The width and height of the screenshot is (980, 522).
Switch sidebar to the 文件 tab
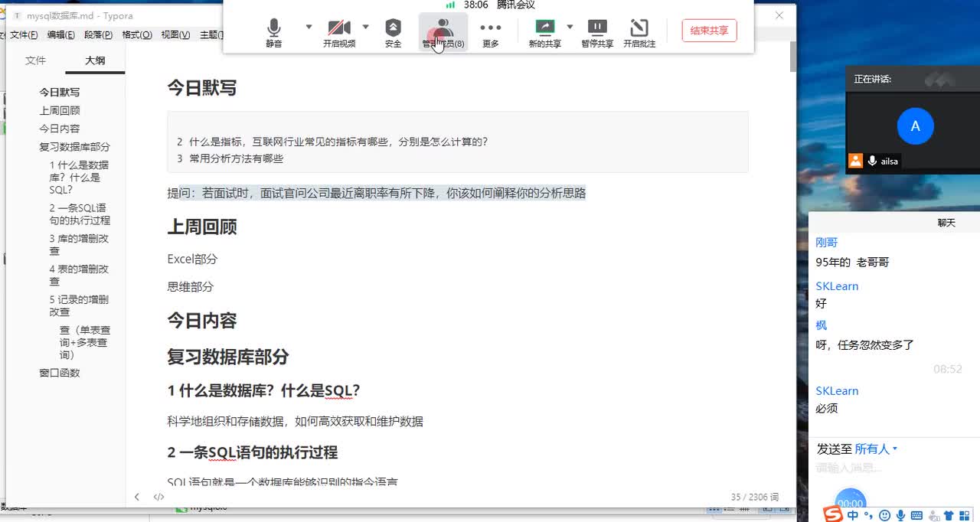pos(36,60)
